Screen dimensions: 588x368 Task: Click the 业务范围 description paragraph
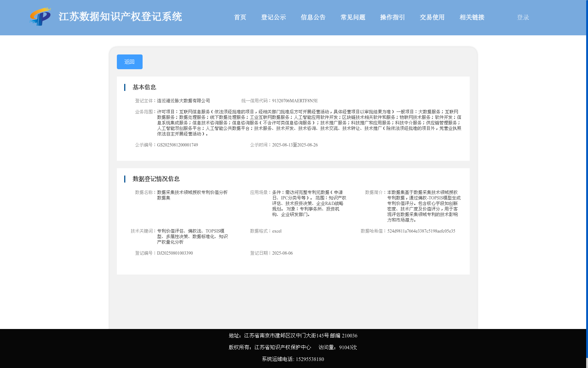[309, 123]
